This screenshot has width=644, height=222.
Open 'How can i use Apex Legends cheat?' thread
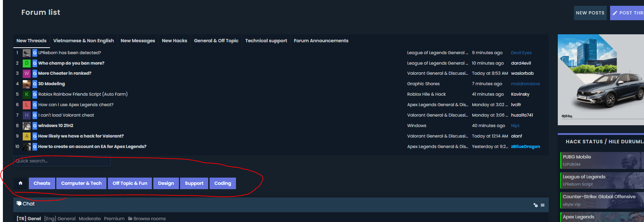pos(76,105)
